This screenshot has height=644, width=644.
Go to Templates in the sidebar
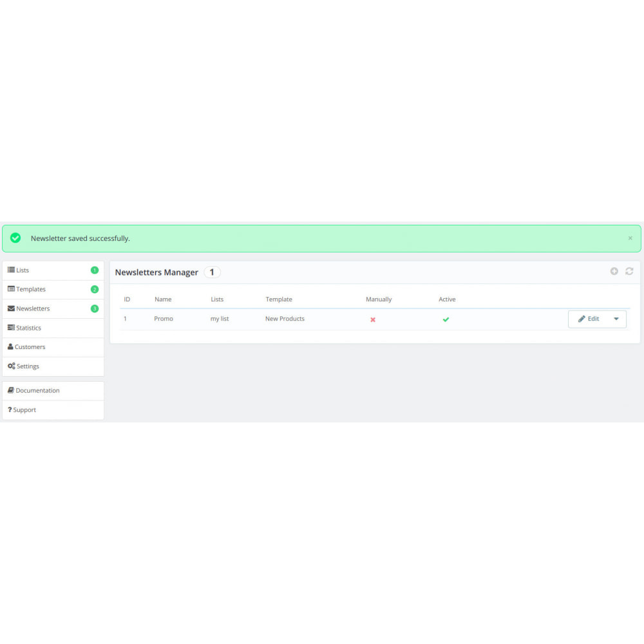pos(30,289)
